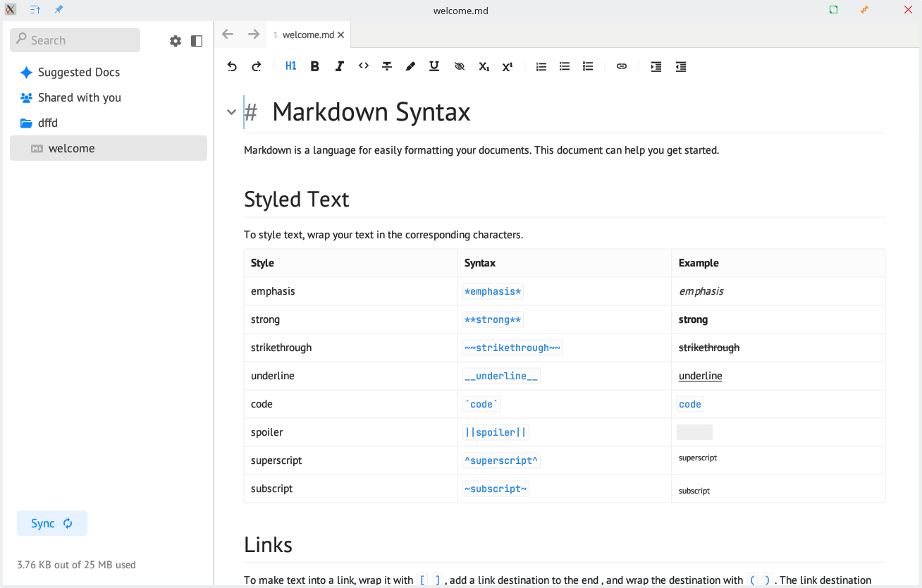Toggle underline formatting

(x=434, y=66)
